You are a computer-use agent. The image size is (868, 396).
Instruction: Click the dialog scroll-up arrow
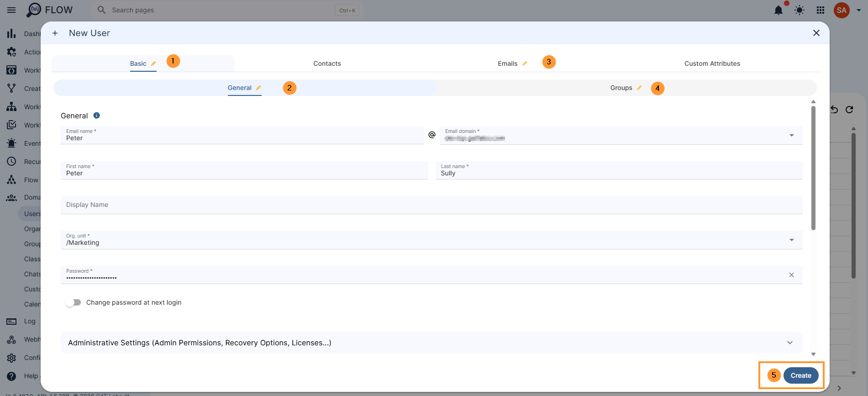click(813, 102)
